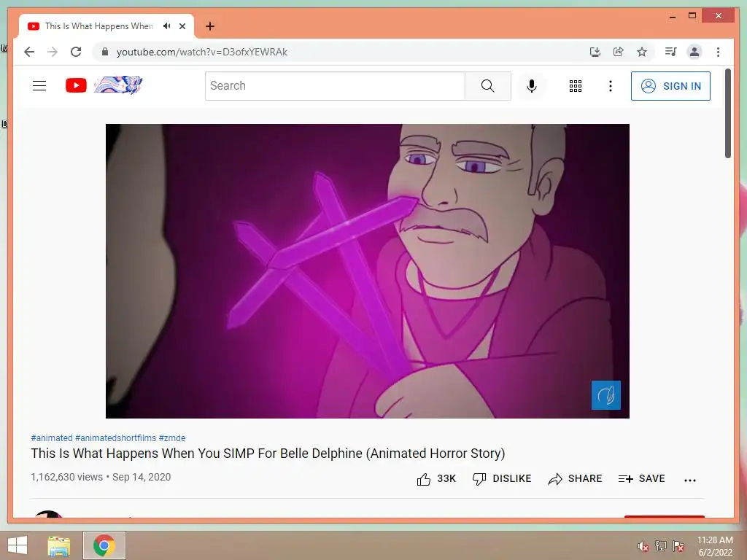Click the blue channel watermark in the video
747x560 pixels.
click(x=606, y=394)
